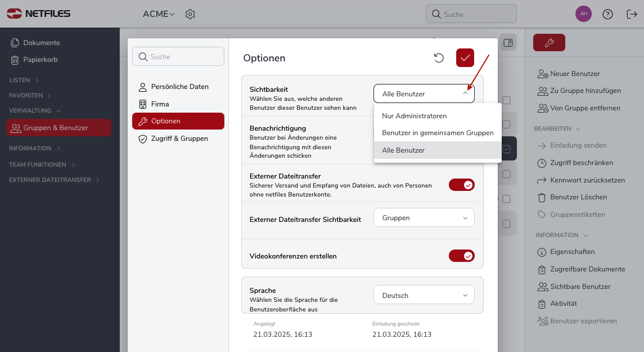This screenshot has height=352, width=644.
Task: Expand the INFORMATION sidebar section
Action: tap(35, 148)
